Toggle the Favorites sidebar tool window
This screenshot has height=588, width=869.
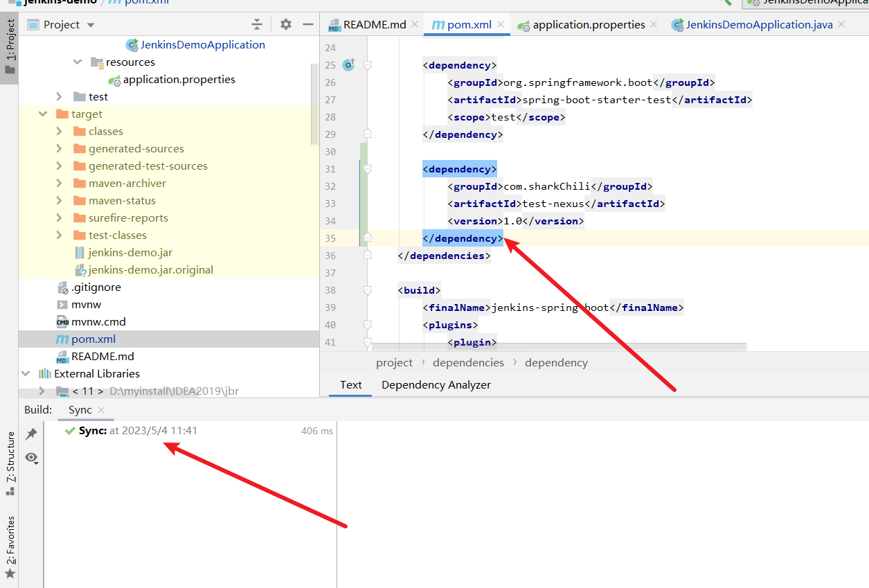click(10, 547)
